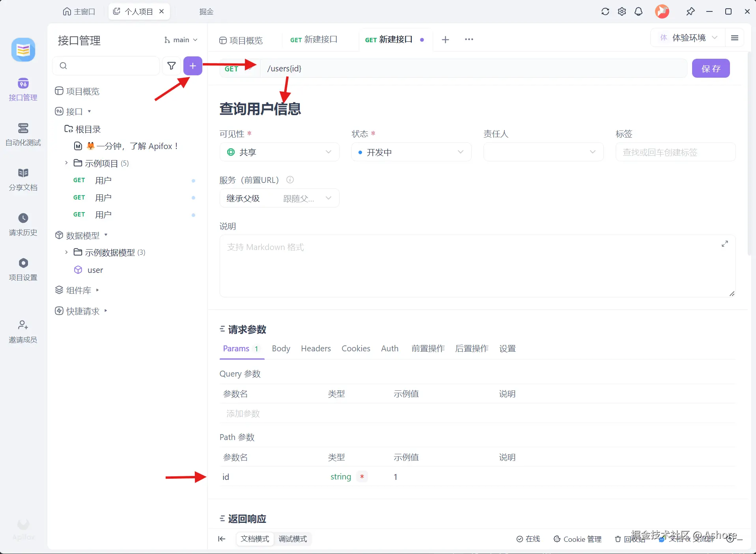
Task: Open notifications via the bell icon
Action: click(638, 11)
